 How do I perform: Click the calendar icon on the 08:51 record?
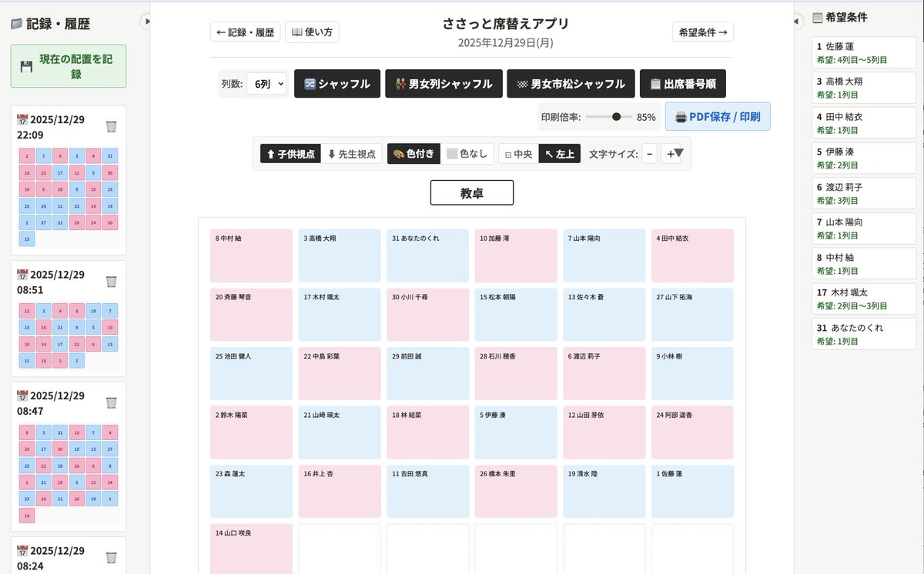[x=21, y=275]
